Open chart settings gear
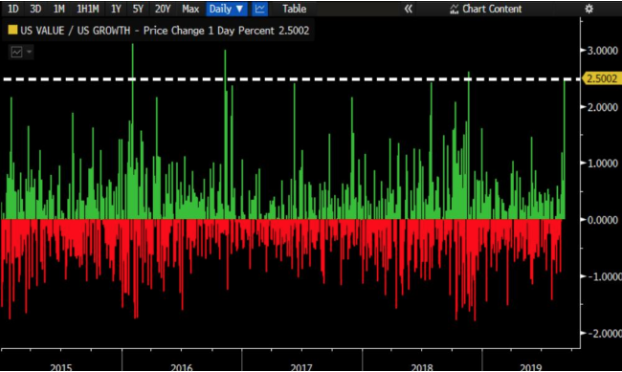The image size is (622, 372). 589,9
